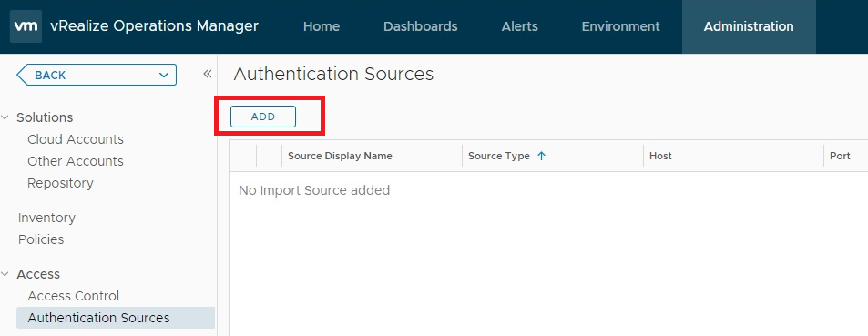The width and height of the screenshot is (868, 336).
Task: Go to Inventory in sidebar
Action: coord(46,219)
